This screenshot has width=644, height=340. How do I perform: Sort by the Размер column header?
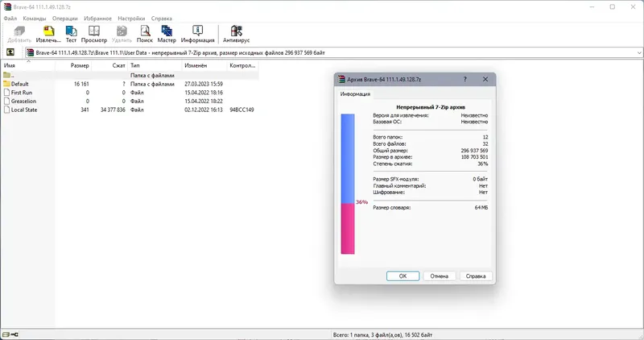tap(73, 65)
